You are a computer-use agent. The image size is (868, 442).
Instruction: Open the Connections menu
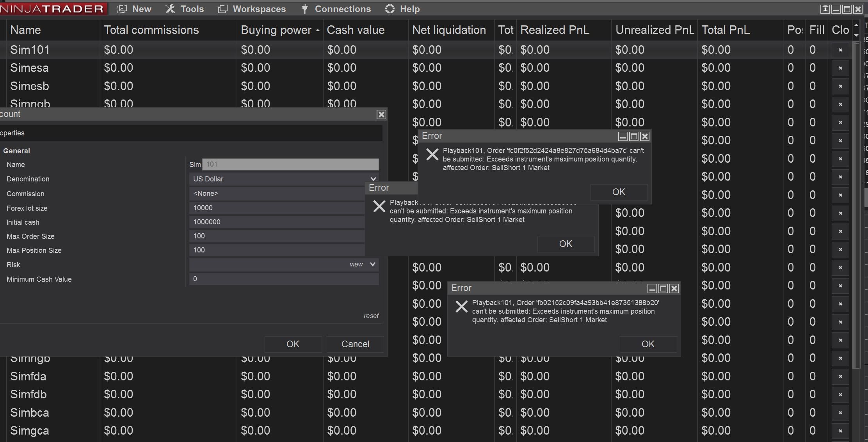click(342, 9)
